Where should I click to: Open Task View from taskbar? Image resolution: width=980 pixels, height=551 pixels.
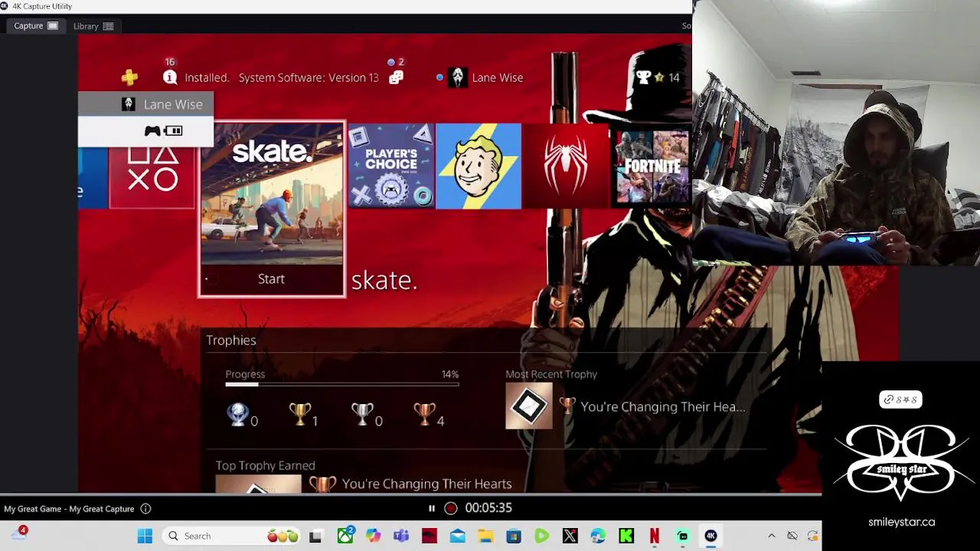[315, 536]
